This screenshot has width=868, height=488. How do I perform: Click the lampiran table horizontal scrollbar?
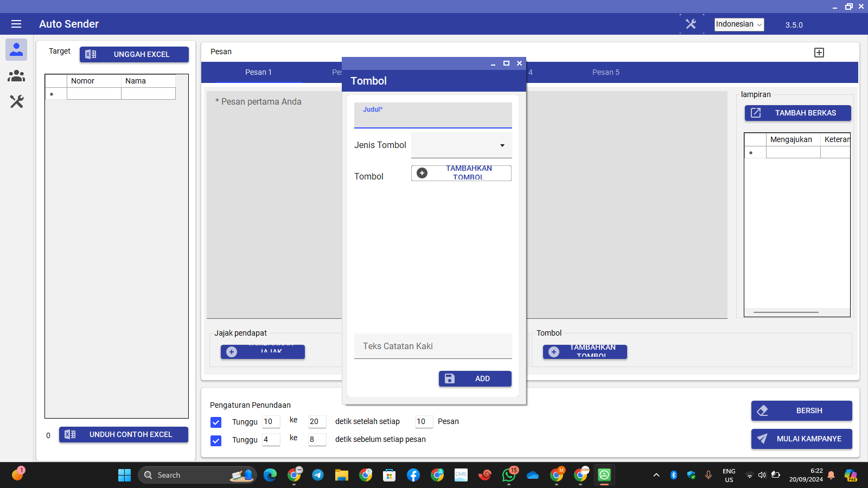point(786,312)
